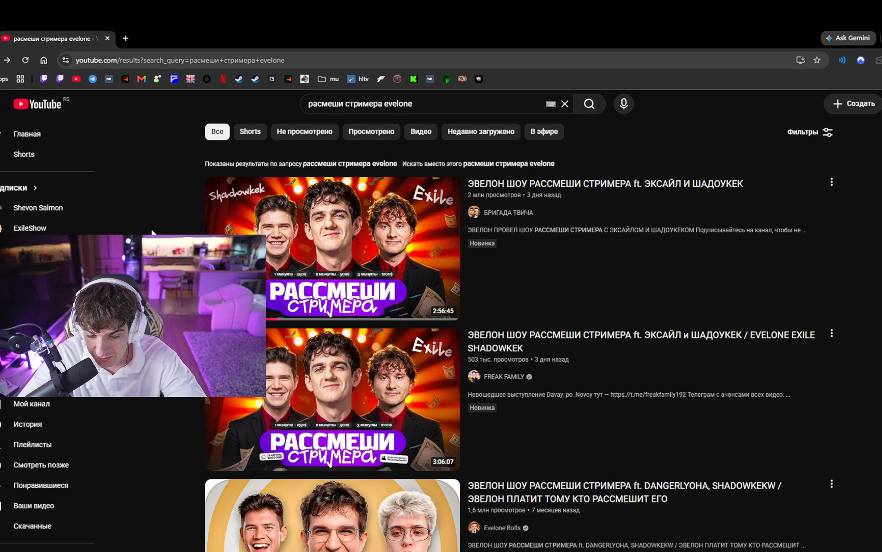Image resolution: width=882 pixels, height=552 pixels.
Task: Open Мой канал in sidebar
Action: click(x=32, y=404)
